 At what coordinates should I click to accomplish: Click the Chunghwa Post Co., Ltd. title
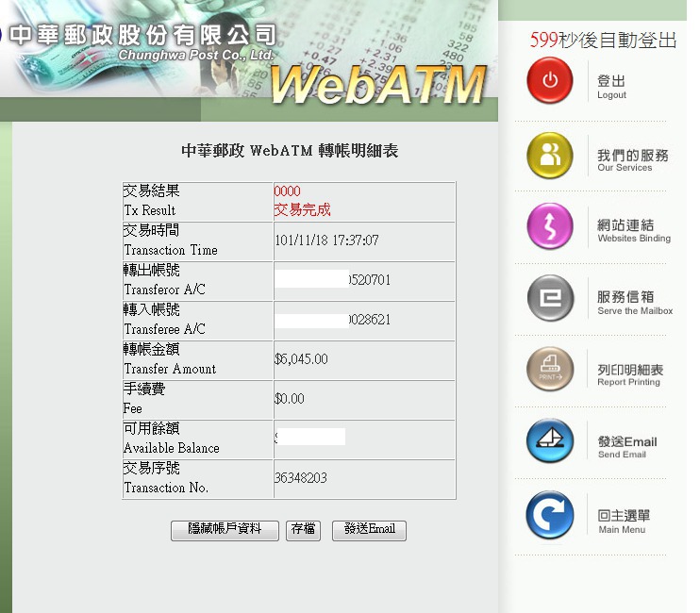coord(195,55)
